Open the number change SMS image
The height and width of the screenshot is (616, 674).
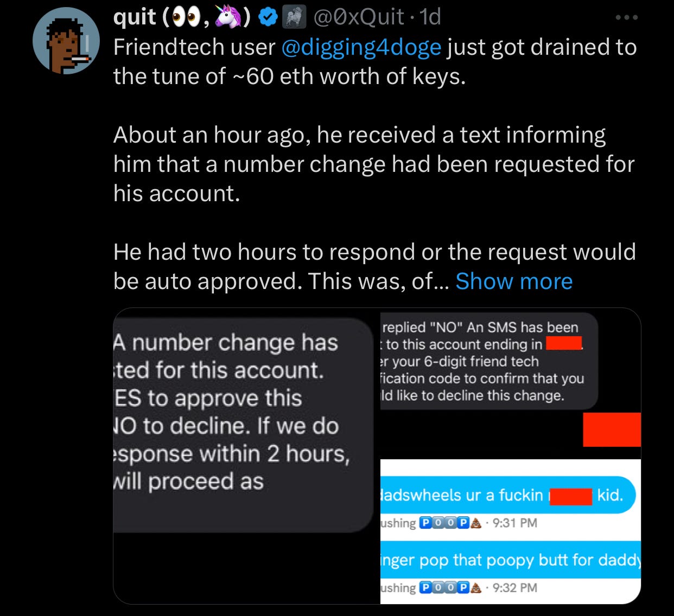(246, 456)
